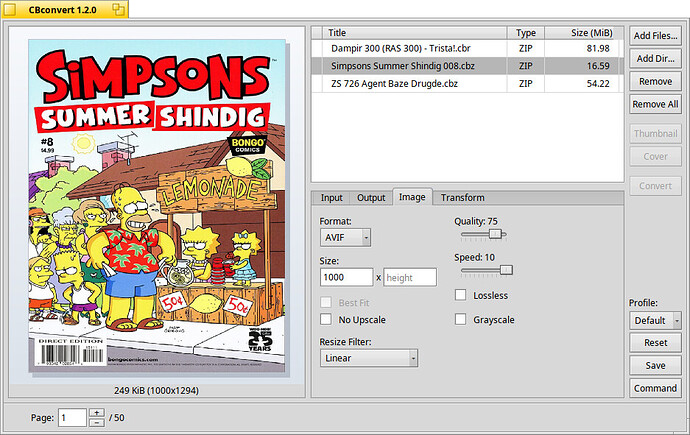Screen dimensions: 690x435
Task: Decrease page number with minus stepper
Action: [x=97, y=423]
